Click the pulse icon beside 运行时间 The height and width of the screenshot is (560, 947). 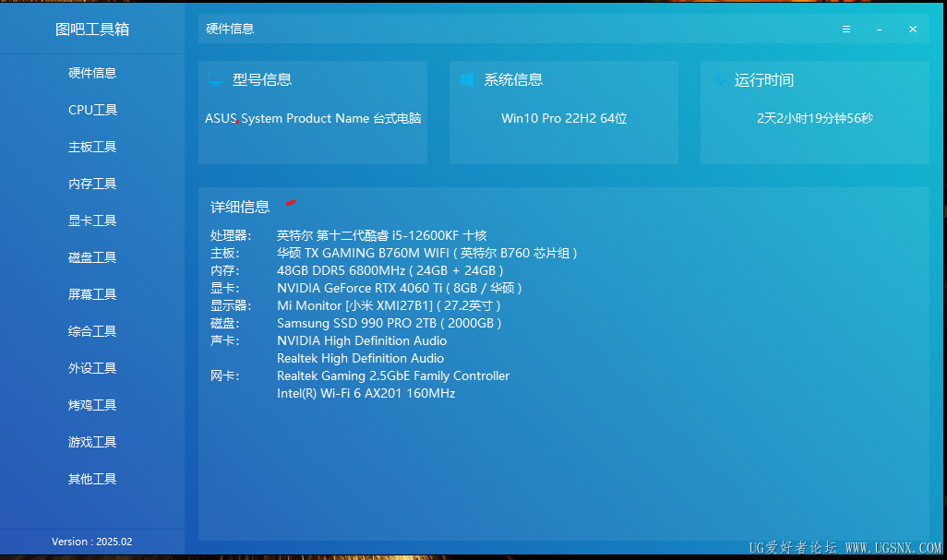coord(719,79)
